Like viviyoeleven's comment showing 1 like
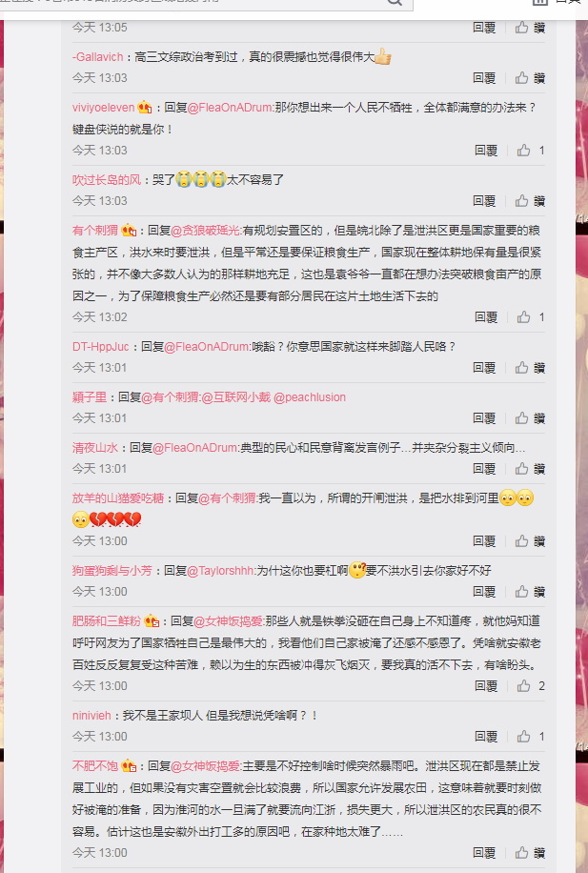This screenshot has height=873, width=588. 531,151
